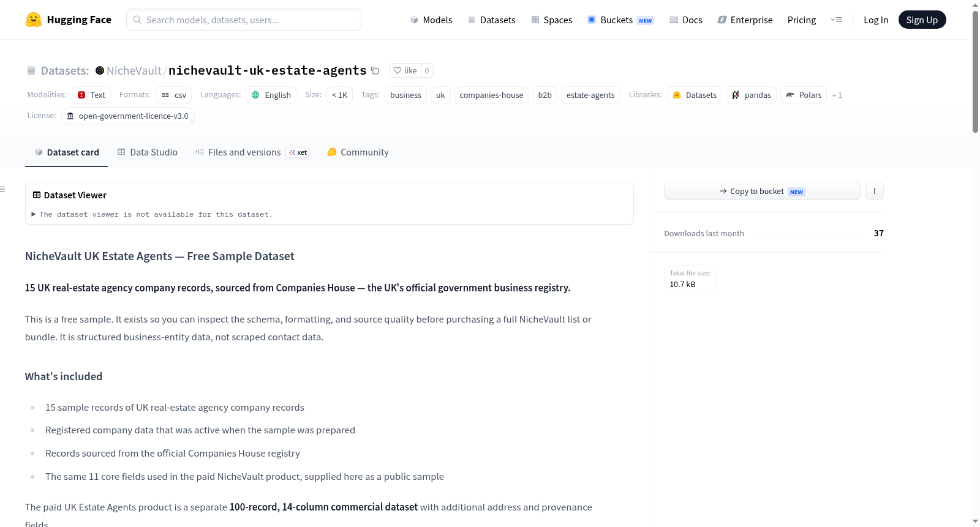This screenshot has height=527, width=980.
Task: Click Copy to bucket button
Action: [762, 191]
